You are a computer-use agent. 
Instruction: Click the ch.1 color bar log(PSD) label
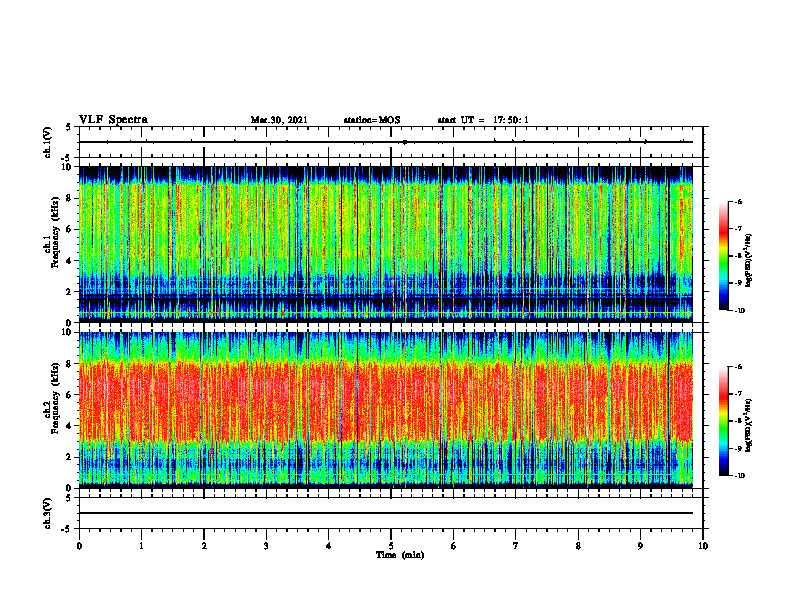pyautogui.click(x=749, y=260)
